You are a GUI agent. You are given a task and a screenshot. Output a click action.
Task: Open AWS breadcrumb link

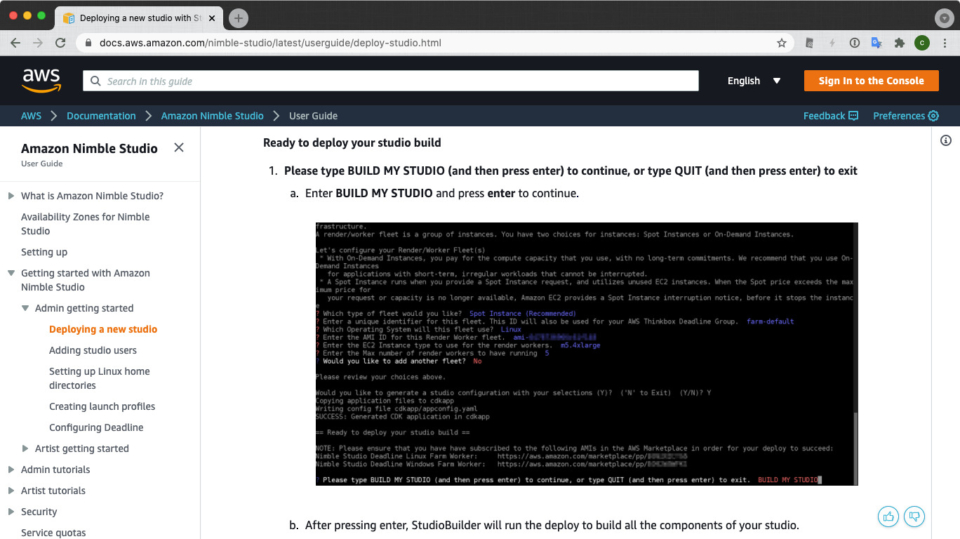tap(31, 116)
